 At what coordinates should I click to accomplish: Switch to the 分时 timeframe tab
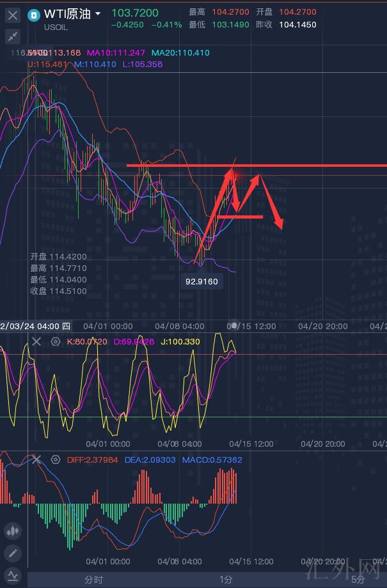point(94,580)
